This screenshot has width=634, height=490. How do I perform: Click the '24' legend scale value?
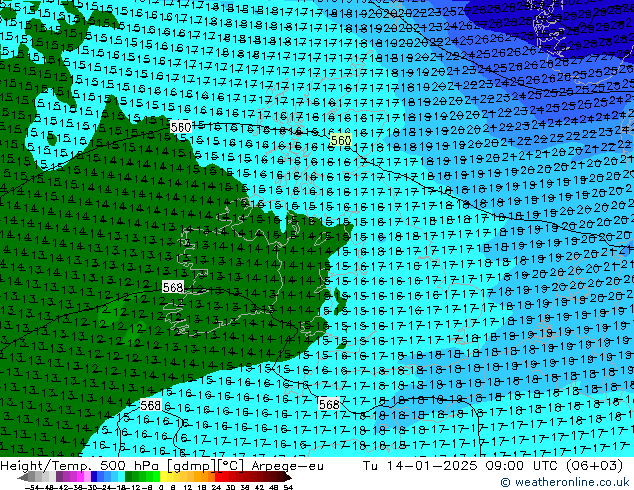pyautogui.click(x=216, y=487)
